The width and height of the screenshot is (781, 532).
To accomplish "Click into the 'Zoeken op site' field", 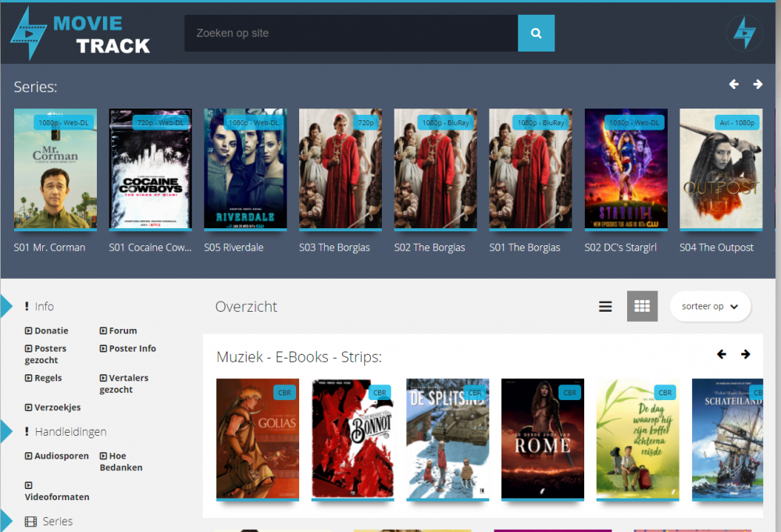I will [351, 34].
